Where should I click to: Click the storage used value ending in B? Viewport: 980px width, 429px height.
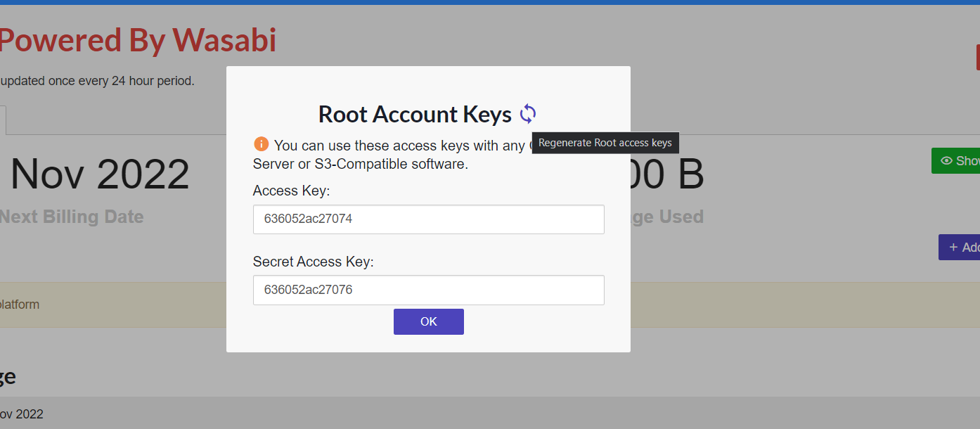(668, 174)
